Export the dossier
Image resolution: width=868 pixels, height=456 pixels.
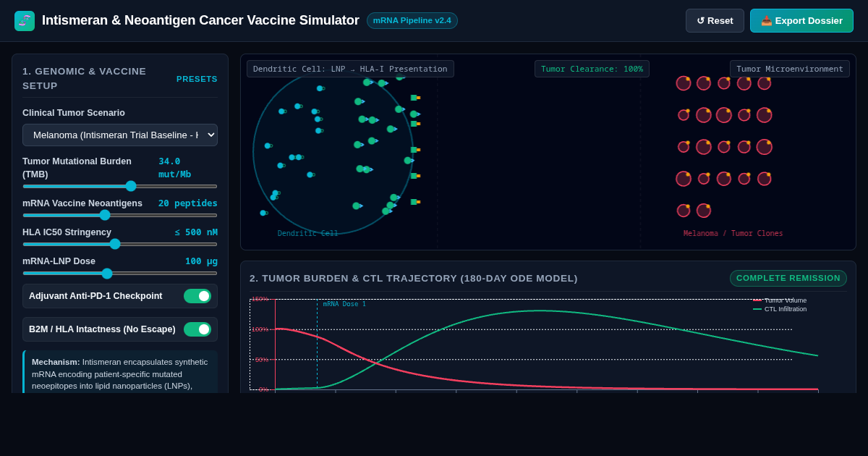click(x=801, y=20)
